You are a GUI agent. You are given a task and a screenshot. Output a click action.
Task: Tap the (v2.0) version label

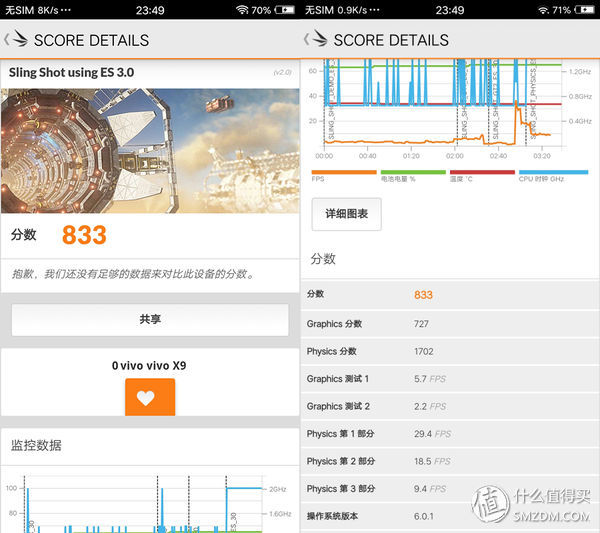click(283, 72)
